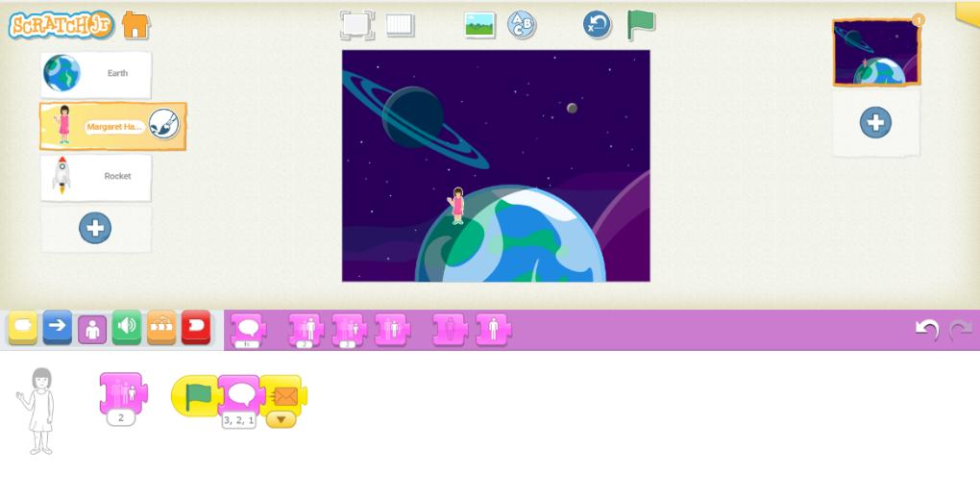This screenshot has width=980, height=500.
Task: Select the Rocket character
Action: click(x=96, y=177)
